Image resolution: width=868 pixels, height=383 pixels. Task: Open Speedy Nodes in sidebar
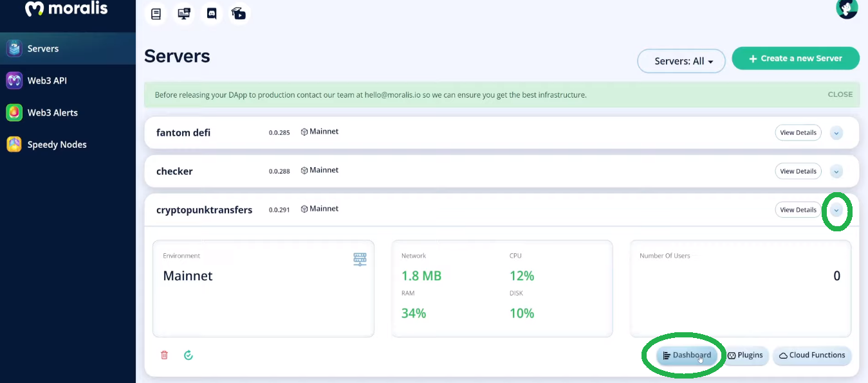pos(56,145)
